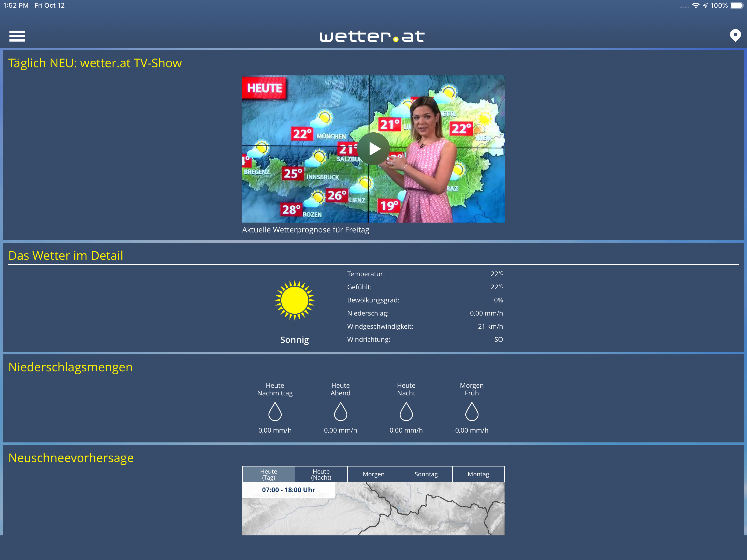Select the Heute (Nacht) snow tab
The width and height of the screenshot is (747, 560).
tap(321, 474)
